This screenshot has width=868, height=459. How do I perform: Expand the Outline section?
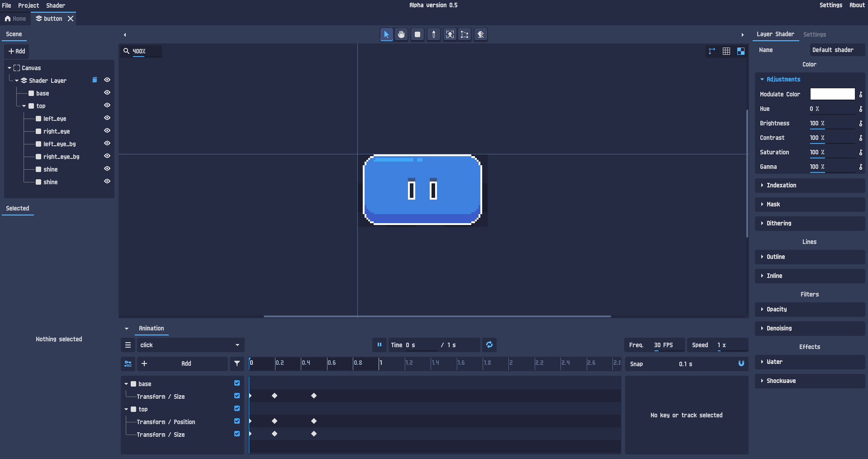coord(810,257)
